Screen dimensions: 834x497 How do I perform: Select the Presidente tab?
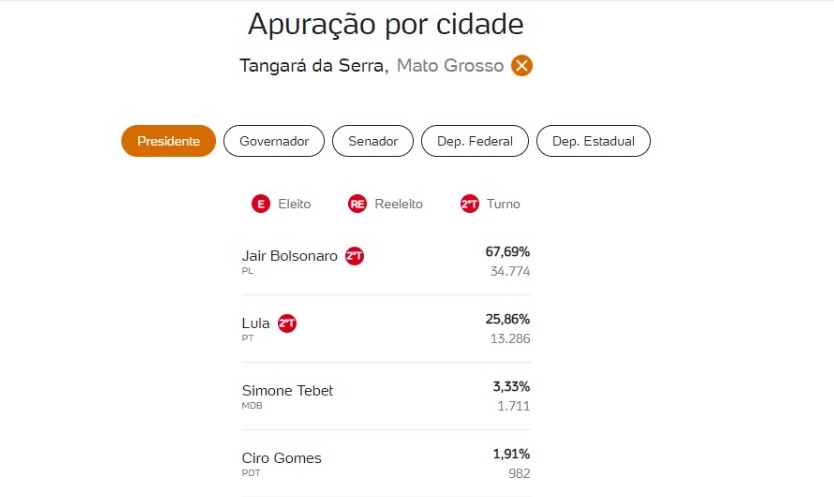(168, 141)
